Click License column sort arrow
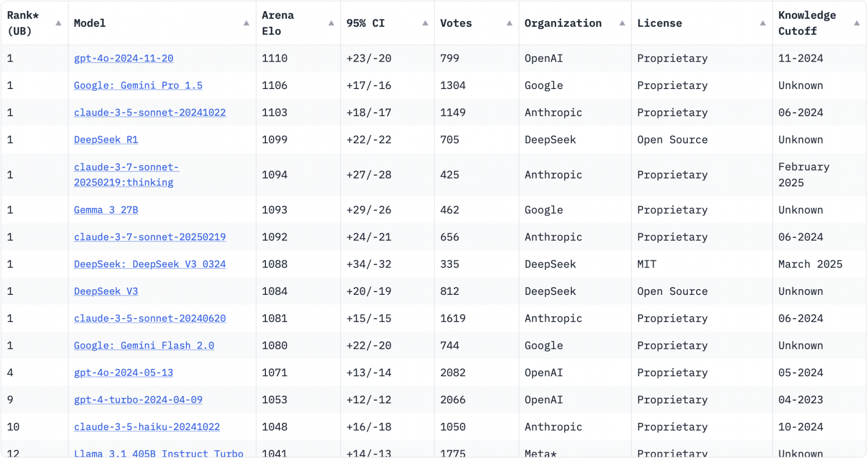 (763, 23)
